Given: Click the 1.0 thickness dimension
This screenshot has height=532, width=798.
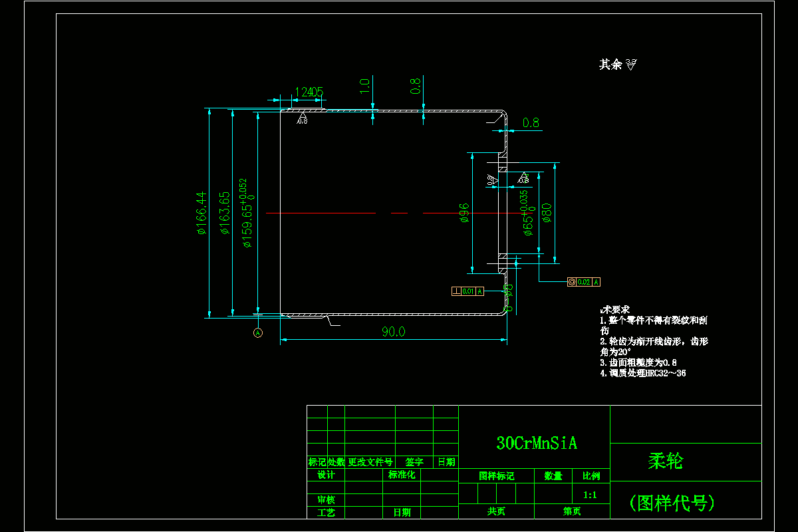Looking at the screenshot, I should (x=364, y=86).
